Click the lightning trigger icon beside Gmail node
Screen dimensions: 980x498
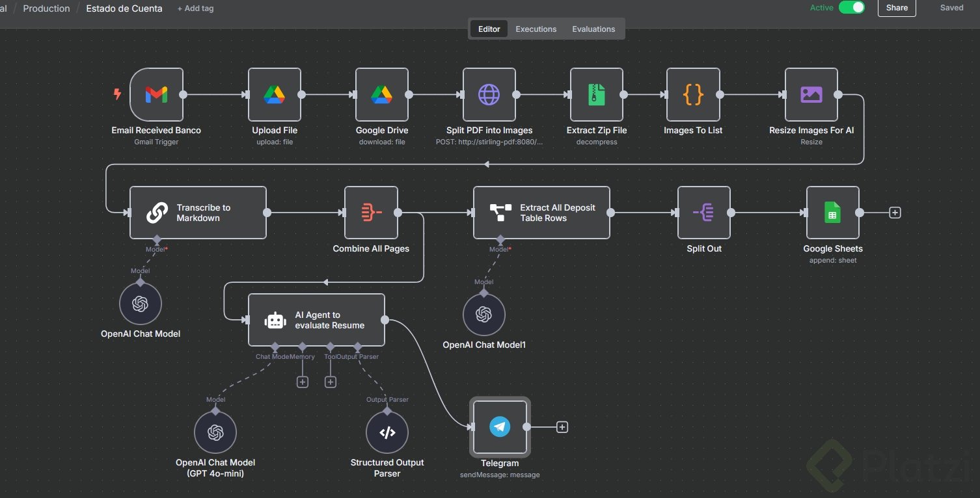tap(117, 94)
